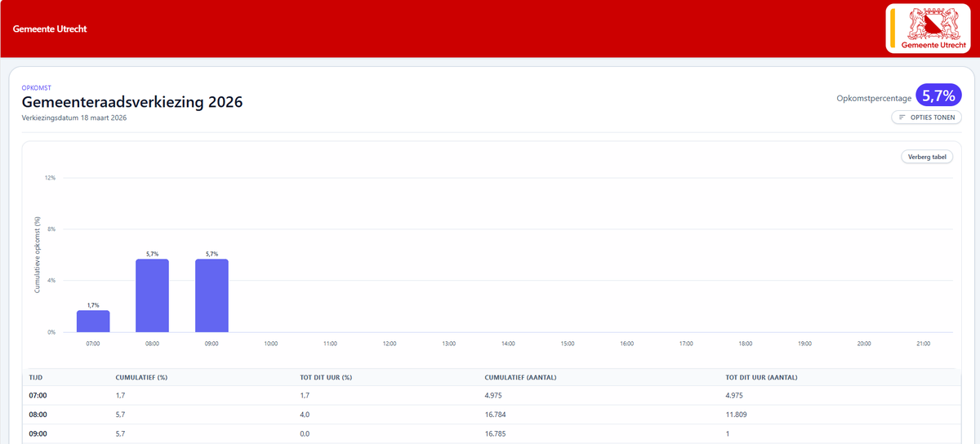Select the 09:00 row time cell
This screenshot has height=444, width=980.
coord(37,434)
